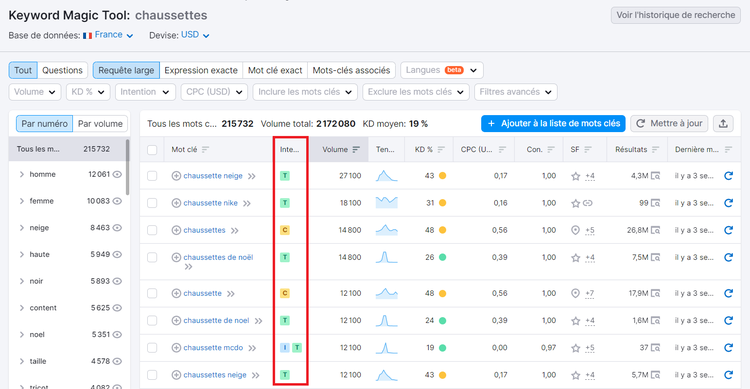750x389 pixels.
Task: Click plus icon next to chaussette de noel
Action: tap(176, 320)
